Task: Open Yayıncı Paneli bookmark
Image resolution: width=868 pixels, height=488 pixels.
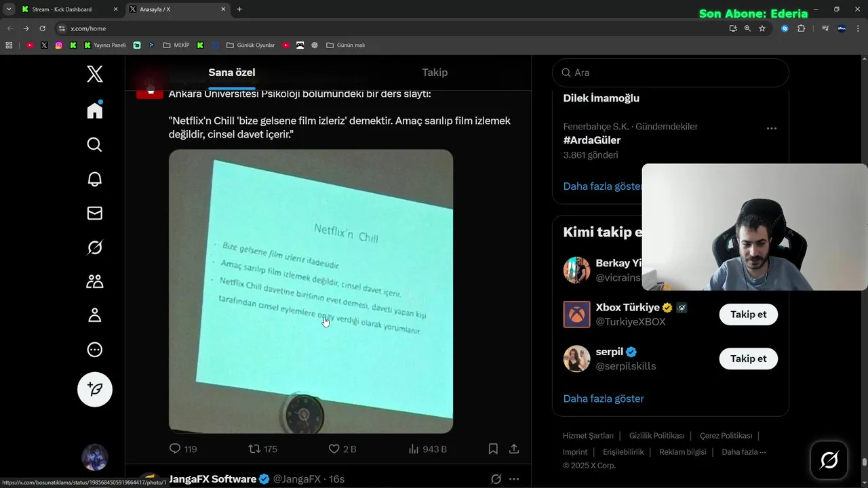Action: click(x=105, y=45)
